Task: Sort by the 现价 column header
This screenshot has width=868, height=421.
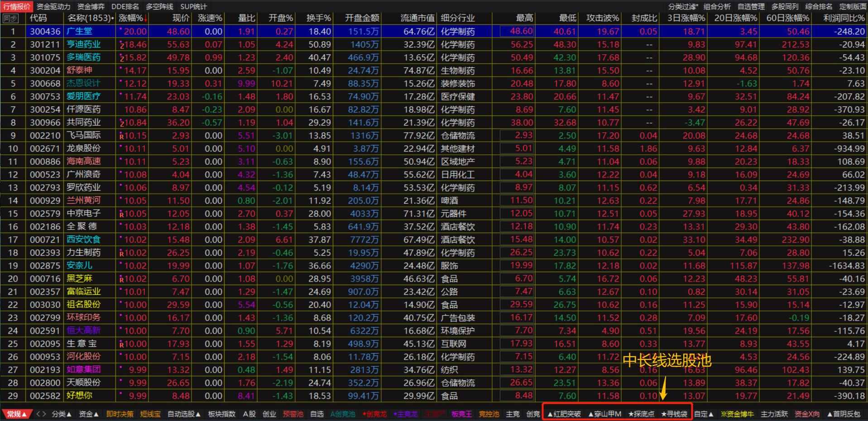Action: [x=181, y=18]
